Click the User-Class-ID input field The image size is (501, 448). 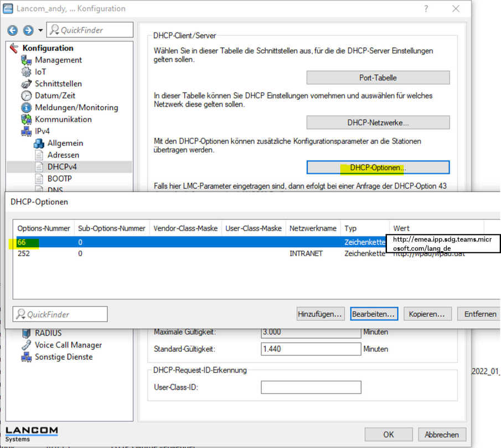(x=311, y=387)
